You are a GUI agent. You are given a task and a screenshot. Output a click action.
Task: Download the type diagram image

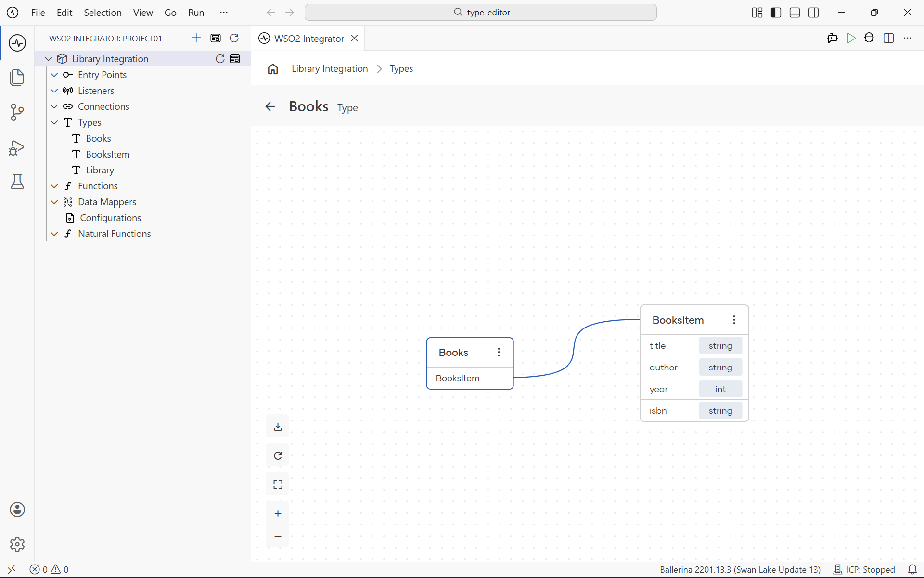[x=278, y=427]
